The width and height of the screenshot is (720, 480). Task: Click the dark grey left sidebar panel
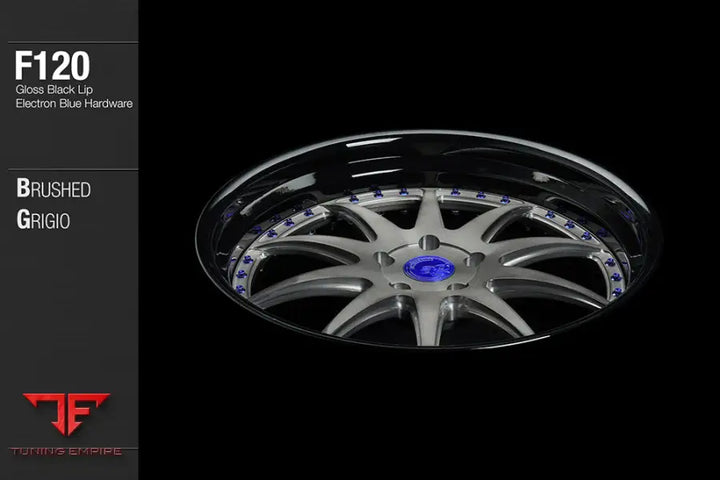(x=67, y=320)
